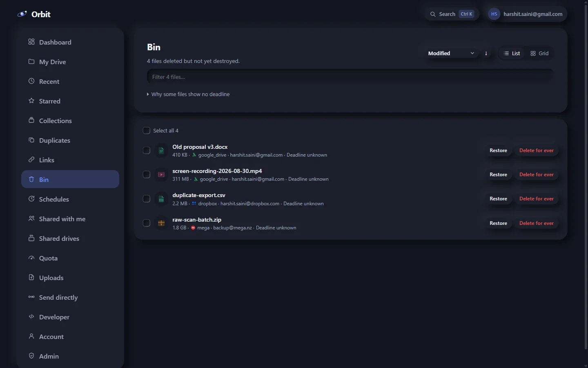Tick the Select all 4 checkbox
The height and width of the screenshot is (368, 588).
click(x=147, y=130)
